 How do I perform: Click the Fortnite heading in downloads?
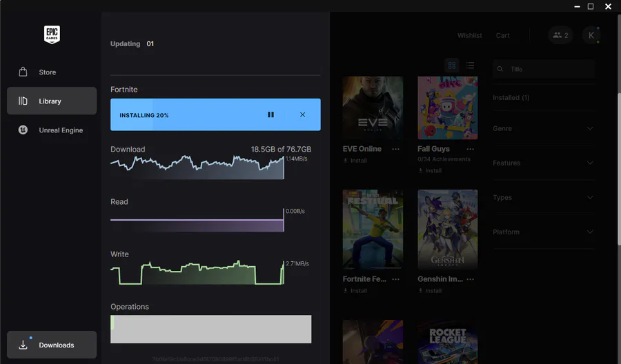coord(124,90)
